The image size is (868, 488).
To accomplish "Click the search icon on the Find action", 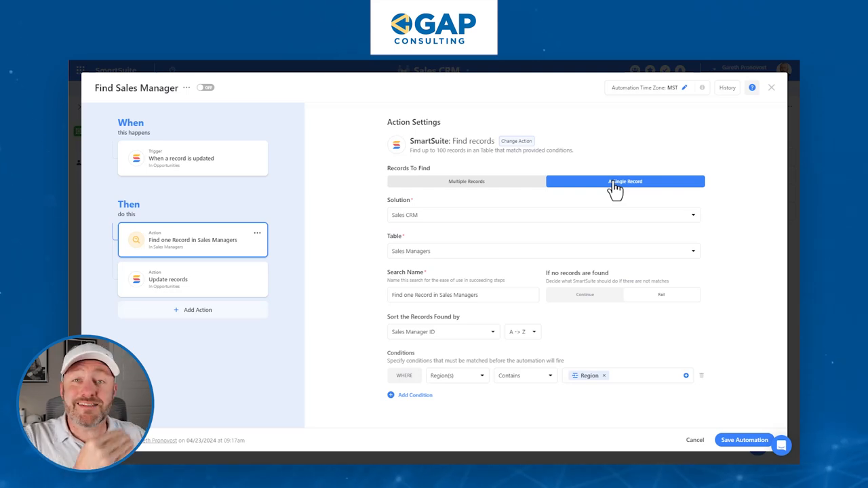I will pyautogui.click(x=136, y=240).
